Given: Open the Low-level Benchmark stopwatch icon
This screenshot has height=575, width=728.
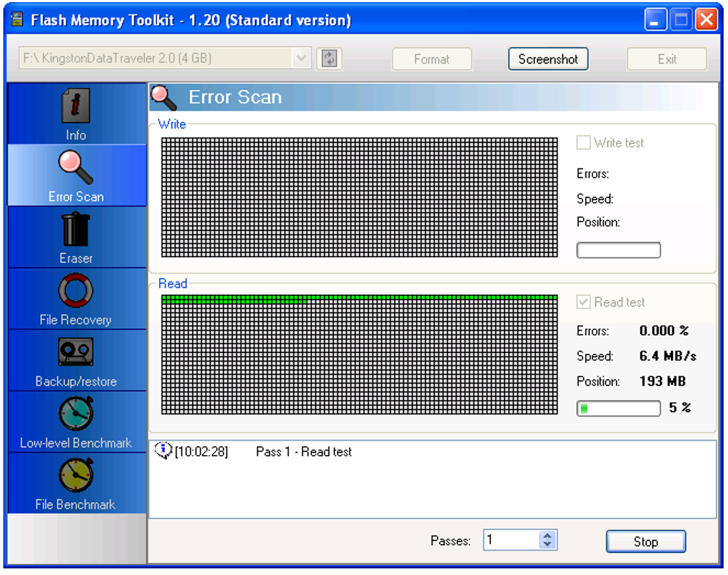Looking at the screenshot, I should [76, 414].
